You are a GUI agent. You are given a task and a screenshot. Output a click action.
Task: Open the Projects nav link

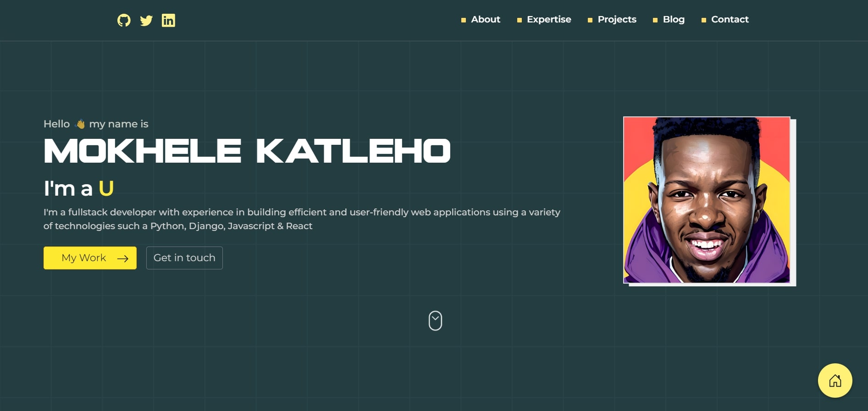pyautogui.click(x=617, y=19)
